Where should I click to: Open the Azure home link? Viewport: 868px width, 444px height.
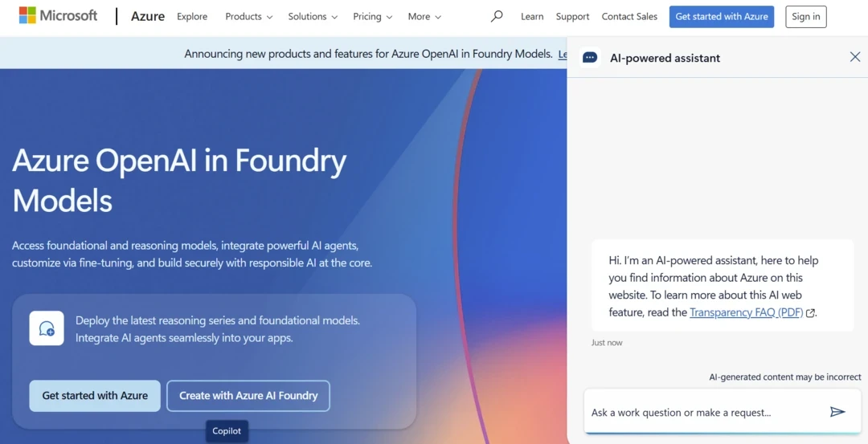click(148, 16)
